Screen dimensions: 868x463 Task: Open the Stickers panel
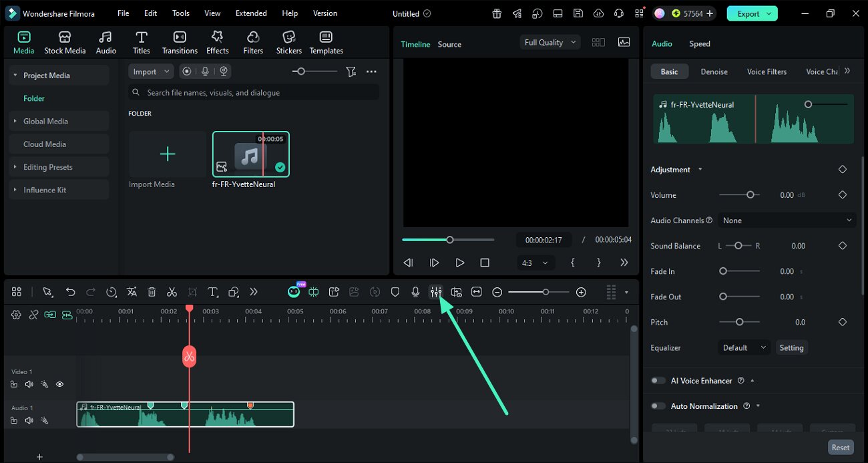(288, 43)
